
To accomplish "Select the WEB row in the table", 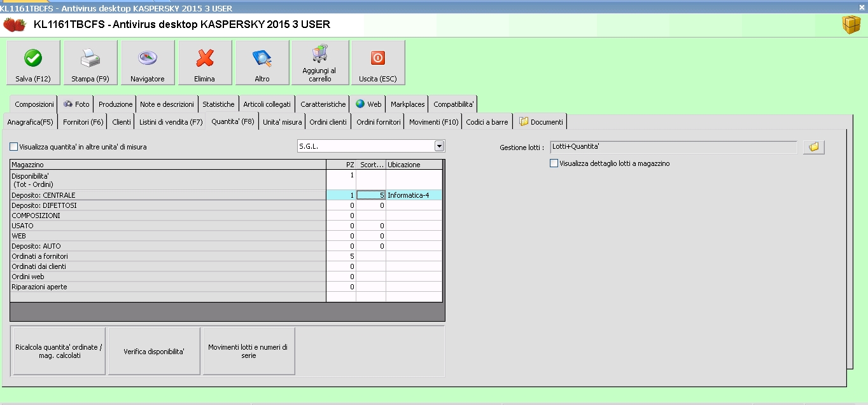I will tap(226, 236).
